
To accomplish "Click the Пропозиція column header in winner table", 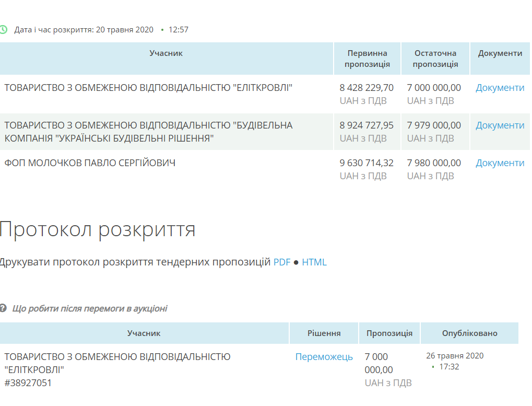I will 389,333.
